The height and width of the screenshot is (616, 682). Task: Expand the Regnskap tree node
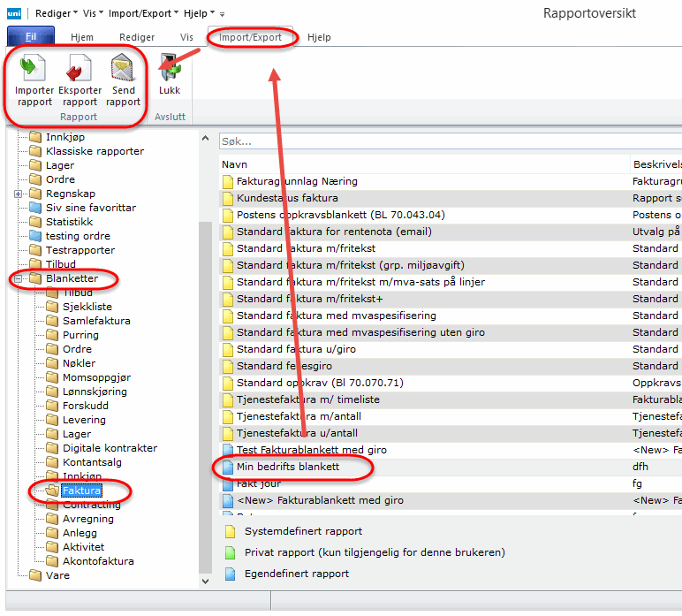click(x=19, y=194)
